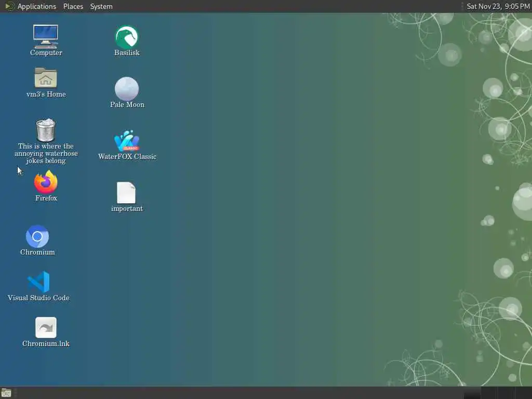Click the 'annoying waterhose jokes' trash label
Screen dimensions: 532x399
click(46, 153)
